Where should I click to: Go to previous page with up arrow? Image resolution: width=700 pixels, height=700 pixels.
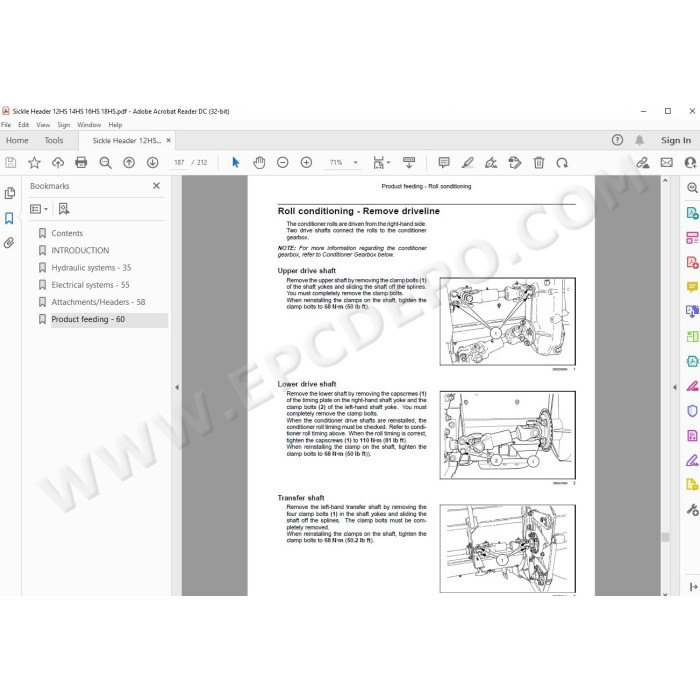coord(129,162)
